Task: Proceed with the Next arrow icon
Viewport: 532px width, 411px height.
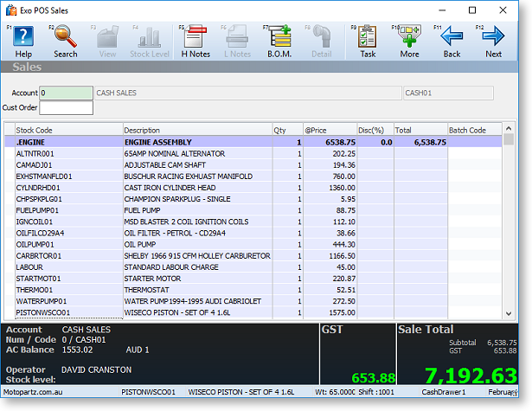Action: (x=493, y=40)
